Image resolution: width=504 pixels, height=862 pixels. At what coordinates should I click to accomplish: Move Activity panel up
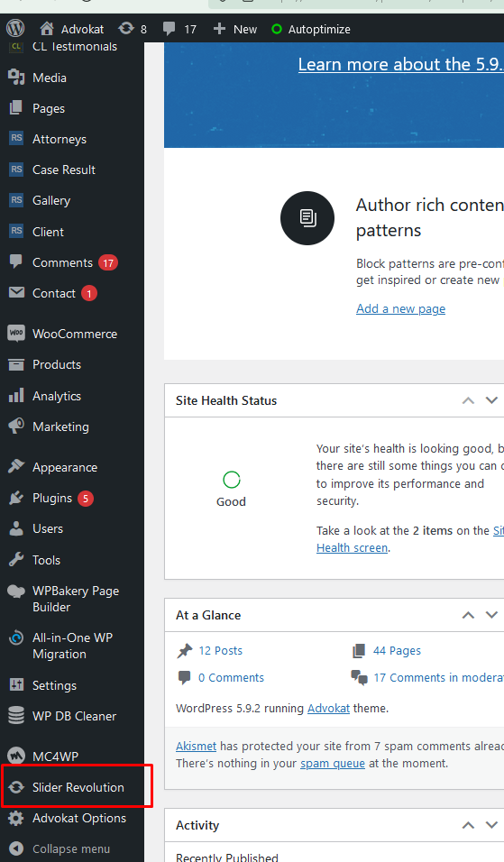(x=468, y=825)
